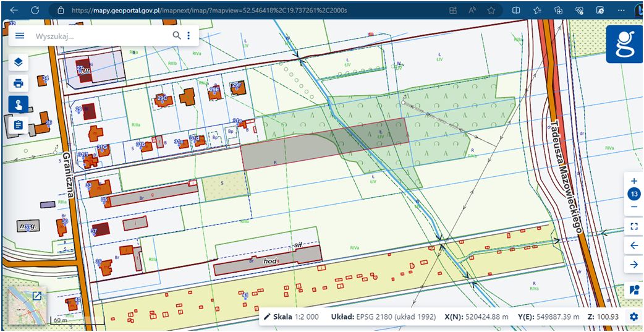Select building 29E on the map

pos(215,93)
